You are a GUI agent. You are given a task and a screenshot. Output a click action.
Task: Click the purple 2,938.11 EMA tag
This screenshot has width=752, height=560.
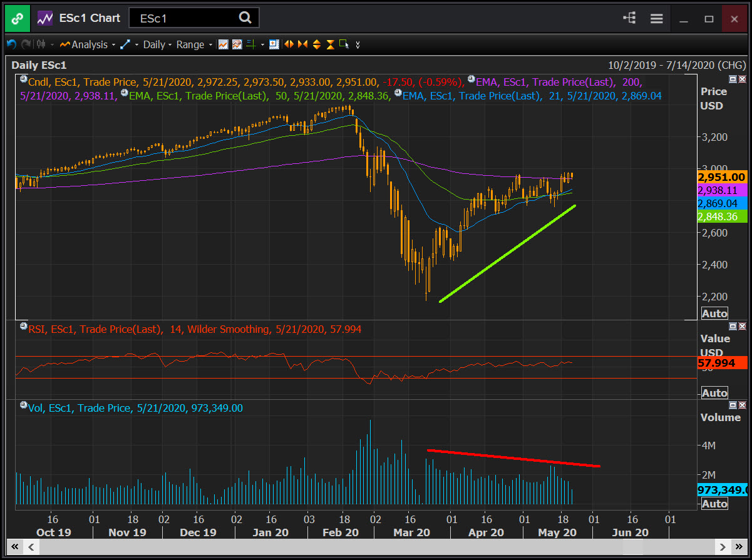point(721,190)
